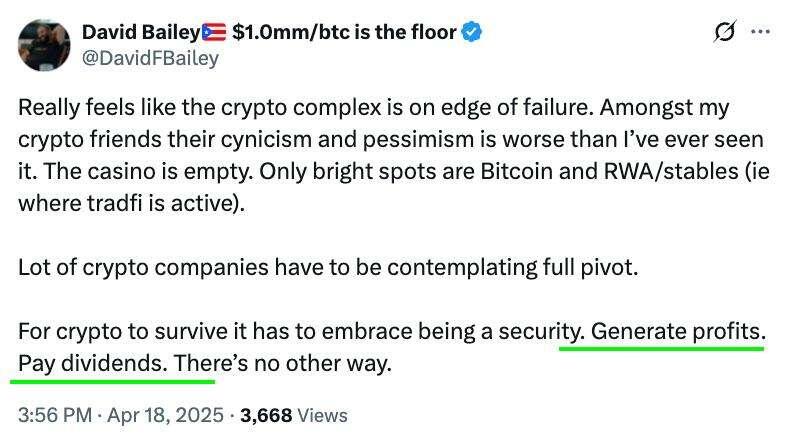Open the Grok slashed-circle icon

725,32
